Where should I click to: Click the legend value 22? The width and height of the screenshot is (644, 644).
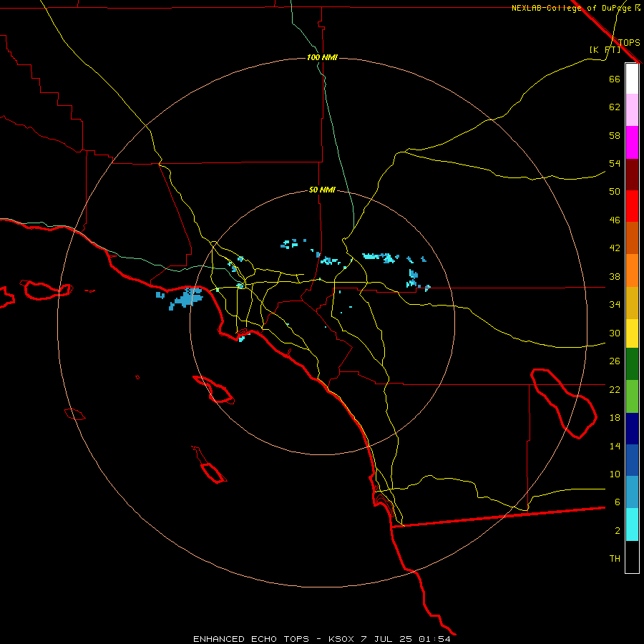615,389
